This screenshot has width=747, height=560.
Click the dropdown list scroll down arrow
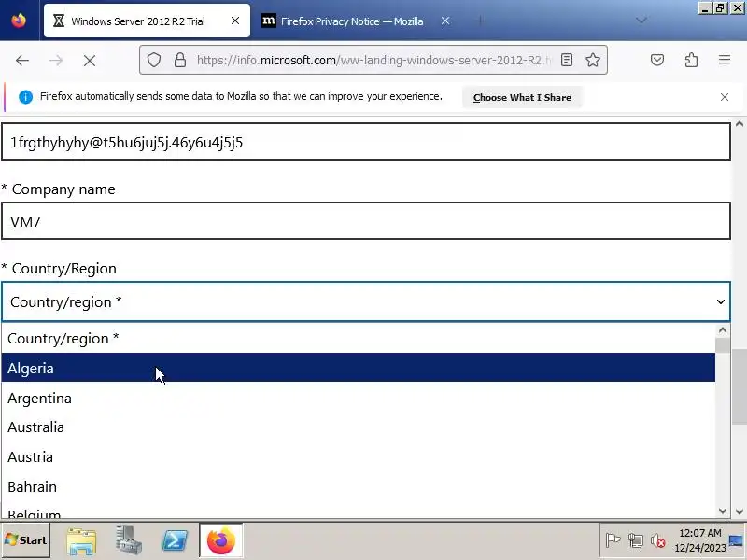tap(722, 511)
